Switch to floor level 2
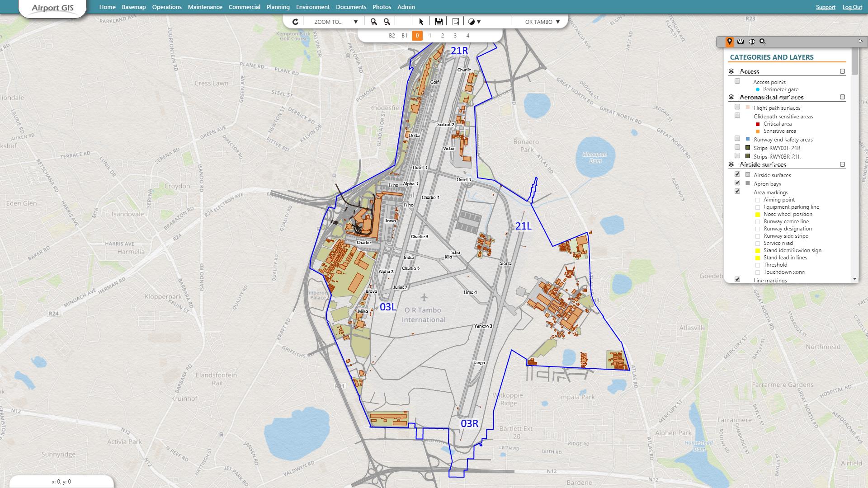 (443, 36)
